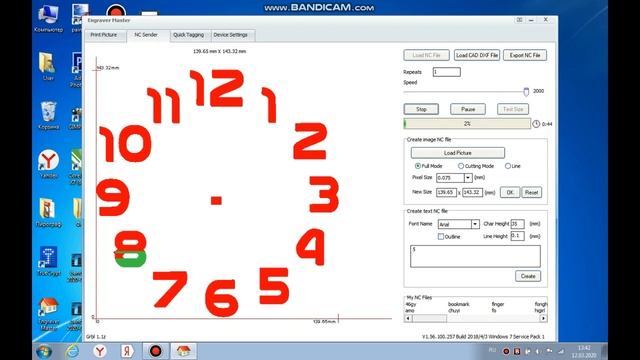Click the text NC content box
Image resolution: width=640 pixels, height=360 pixels.
[x=475, y=256]
